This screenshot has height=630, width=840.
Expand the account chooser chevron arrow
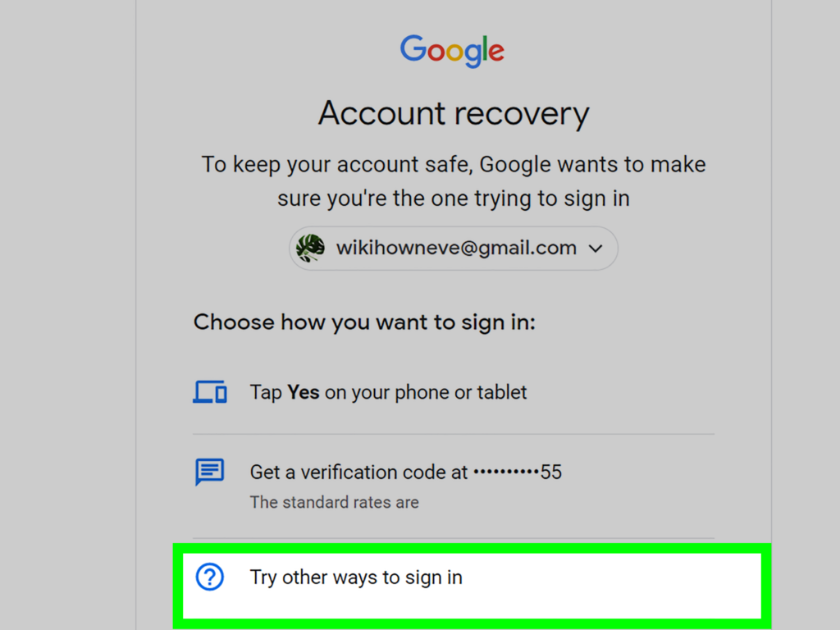click(596, 249)
